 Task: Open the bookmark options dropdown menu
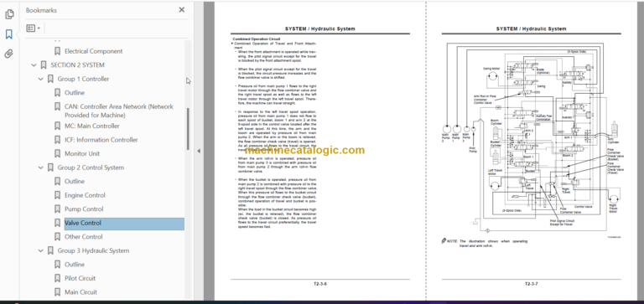(x=34, y=28)
